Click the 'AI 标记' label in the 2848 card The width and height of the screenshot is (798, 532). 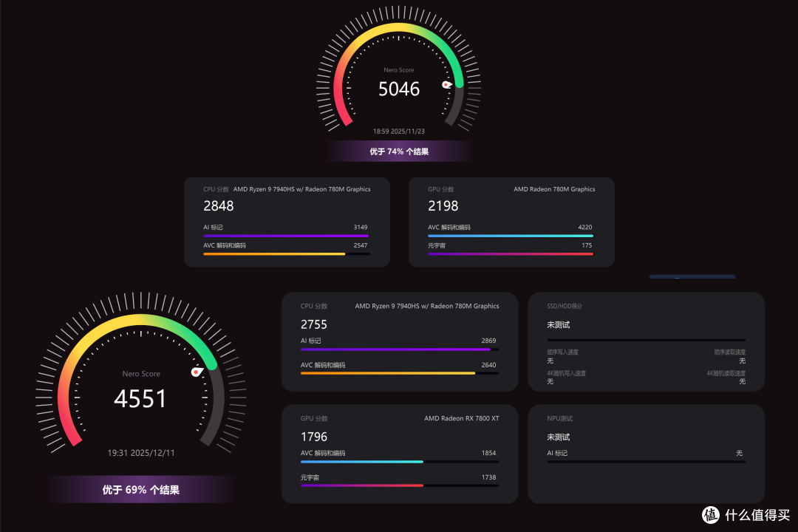pyautogui.click(x=213, y=227)
